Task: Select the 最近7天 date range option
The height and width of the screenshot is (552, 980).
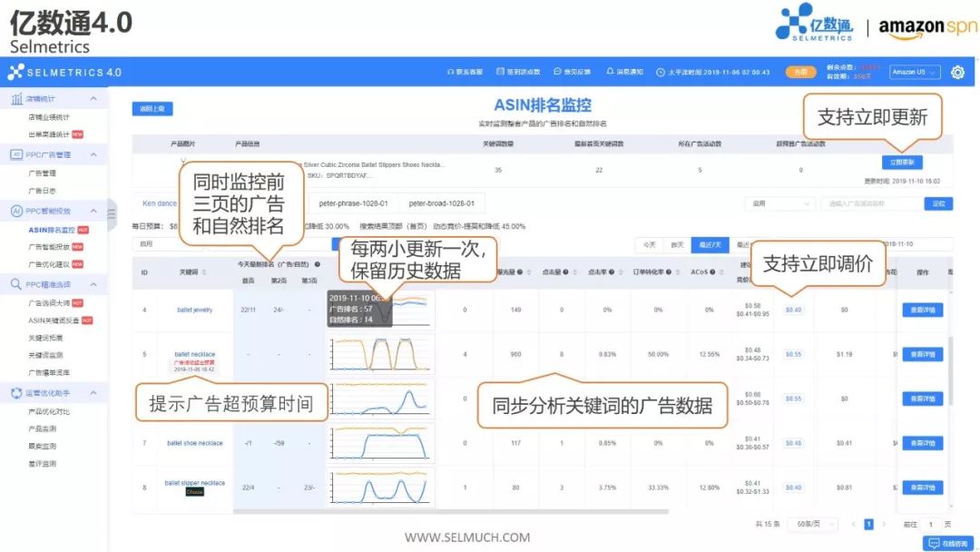Action: coord(708,244)
